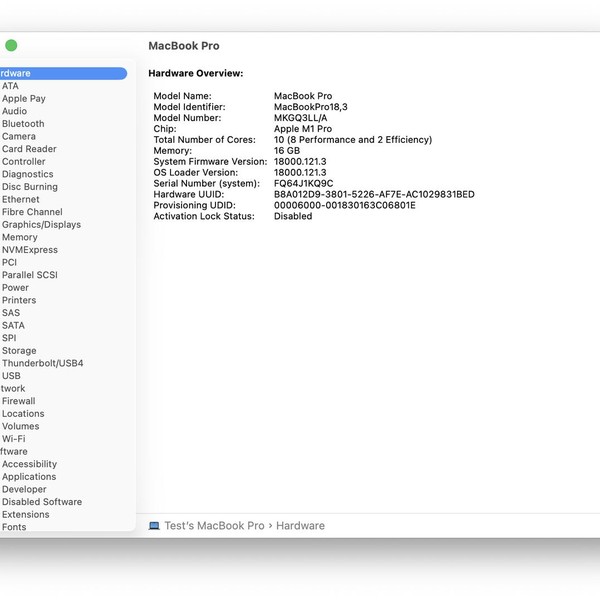The image size is (600, 600).
Task: Select the Network category in sidebar
Action: click(13, 388)
